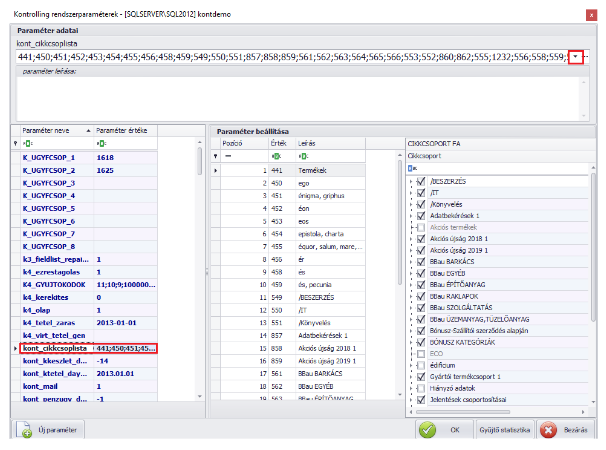This screenshot has height=450, width=606.
Task: Sort by Paraméter neve column header
Action: pos(50,131)
